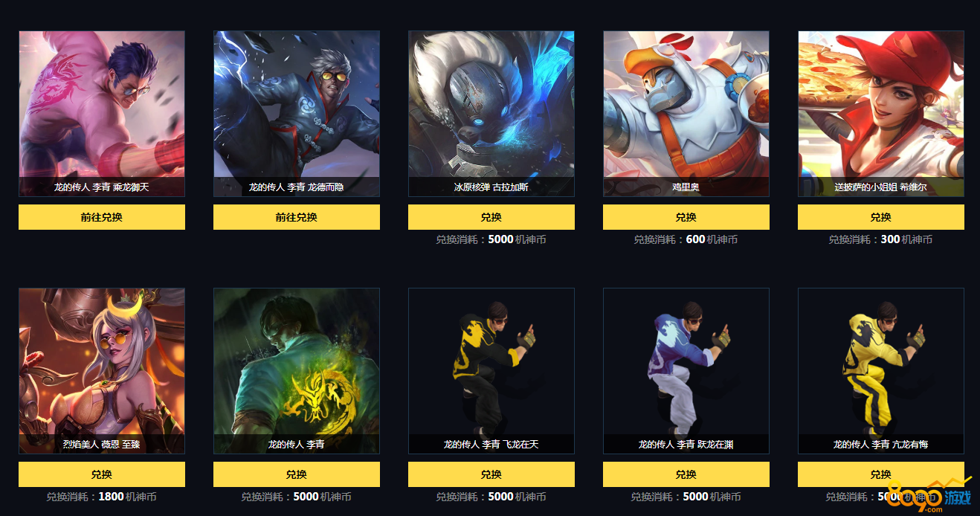980x516 pixels.
Task: Redeem the 亢龙有悔 chroma
Action: [881, 474]
